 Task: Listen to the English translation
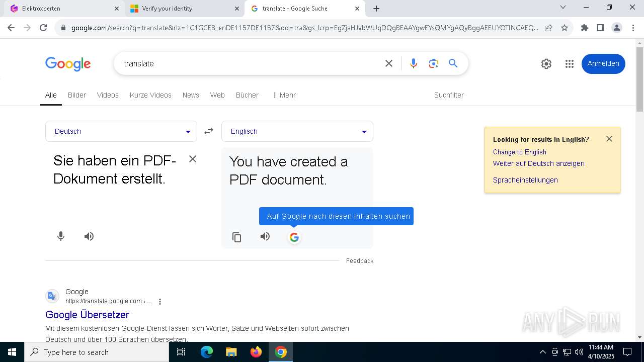(x=265, y=236)
